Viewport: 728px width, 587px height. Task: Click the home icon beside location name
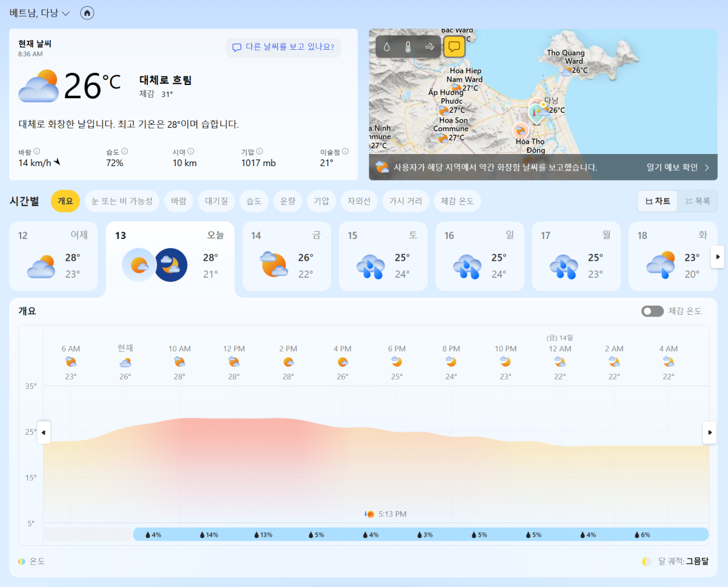(87, 13)
